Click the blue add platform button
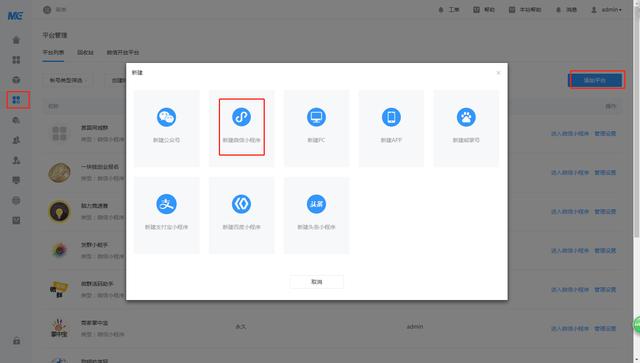Viewport: 640px width, 363px height. click(x=595, y=80)
